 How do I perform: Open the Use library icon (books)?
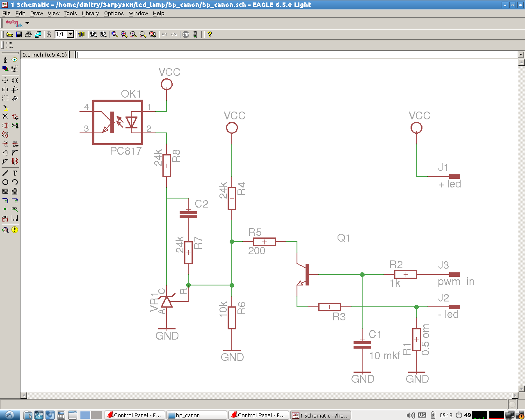click(x=81, y=34)
